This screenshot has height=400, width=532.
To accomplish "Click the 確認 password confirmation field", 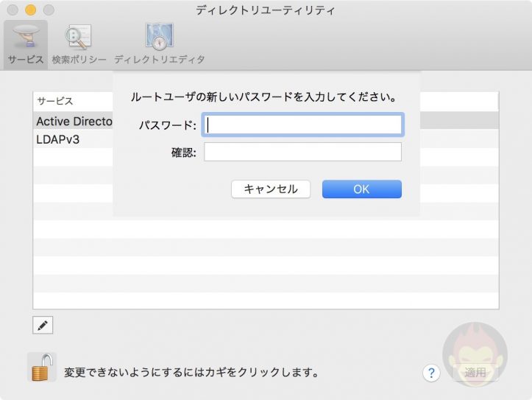I will pyautogui.click(x=302, y=152).
